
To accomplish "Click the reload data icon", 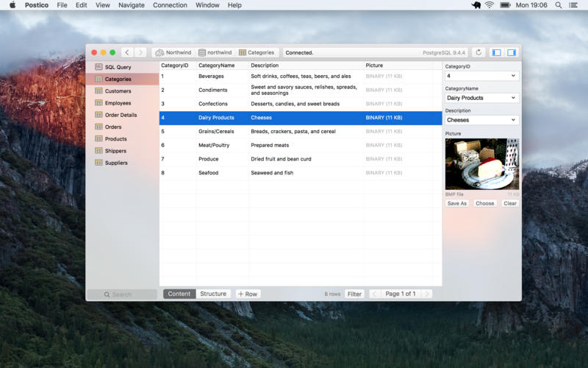I will pyautogui.click(x=479, y=53).
